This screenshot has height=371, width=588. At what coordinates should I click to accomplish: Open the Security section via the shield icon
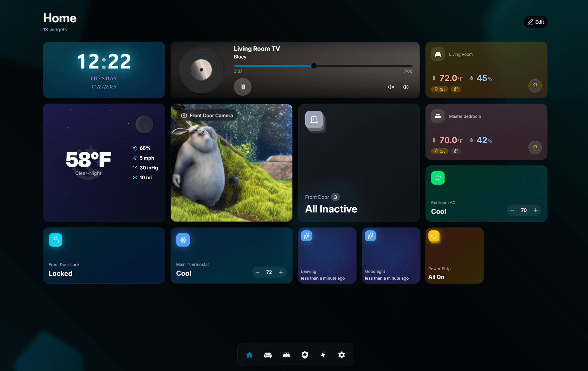305,354
